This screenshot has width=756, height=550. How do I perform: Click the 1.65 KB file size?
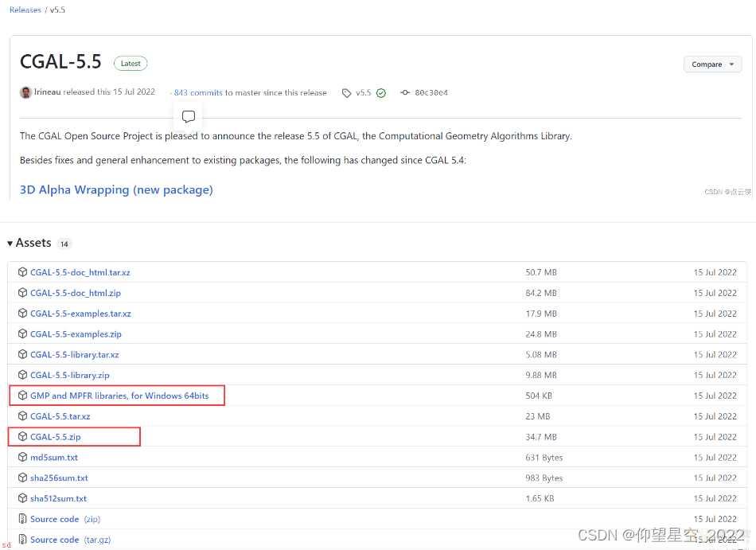click(x=540, y=498)
